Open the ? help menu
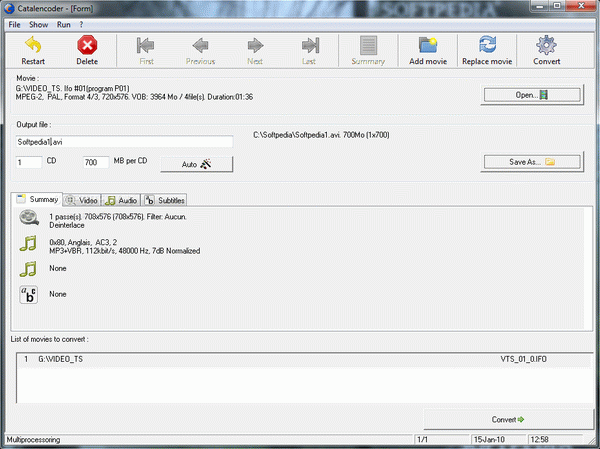This screenshot has width=600, height=449. click(81, 24)
